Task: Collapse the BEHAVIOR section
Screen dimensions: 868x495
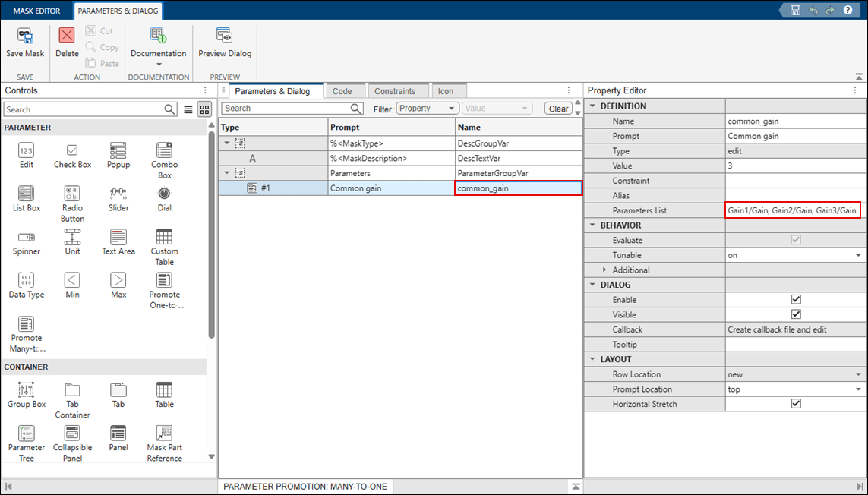Action: pos(592,225)
